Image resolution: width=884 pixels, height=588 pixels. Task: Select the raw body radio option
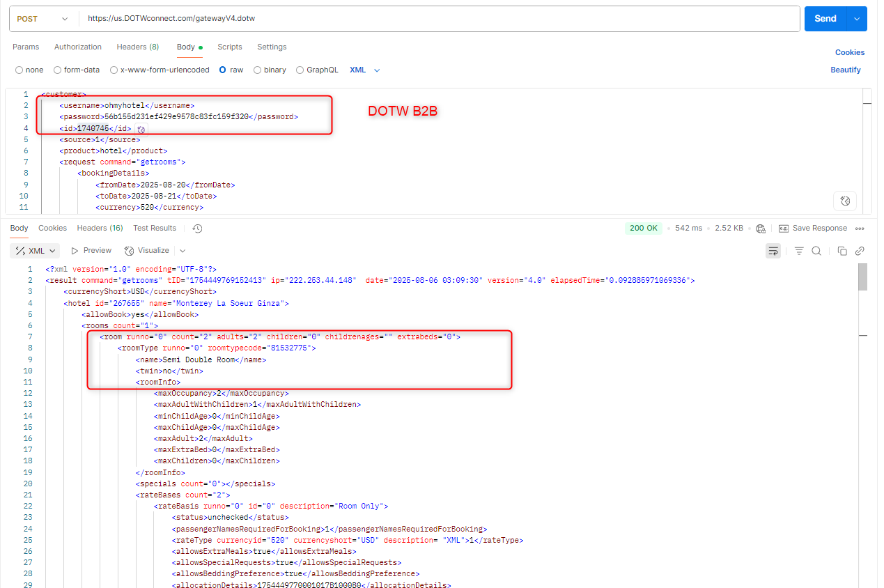[x=223, y=70]
